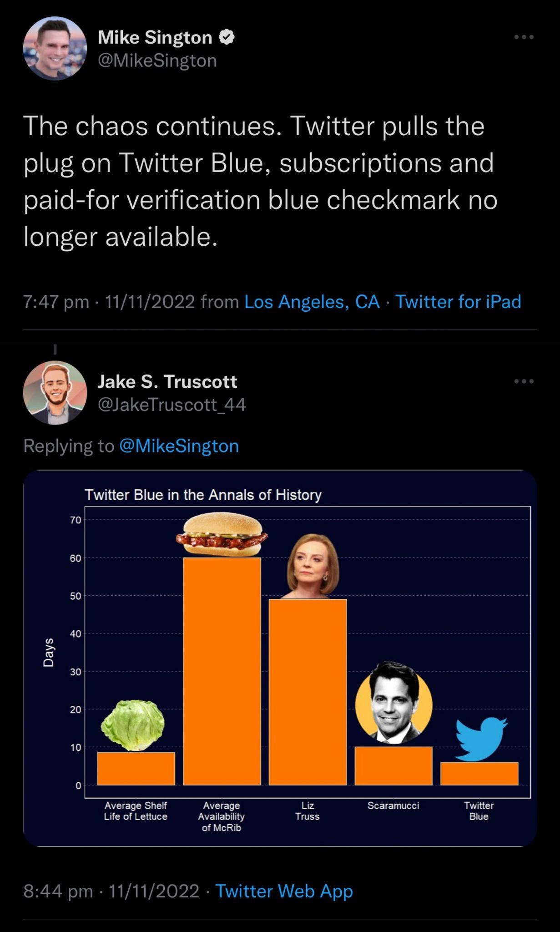
Task: Click the lettuce picture in the chart
Action: 133,725
